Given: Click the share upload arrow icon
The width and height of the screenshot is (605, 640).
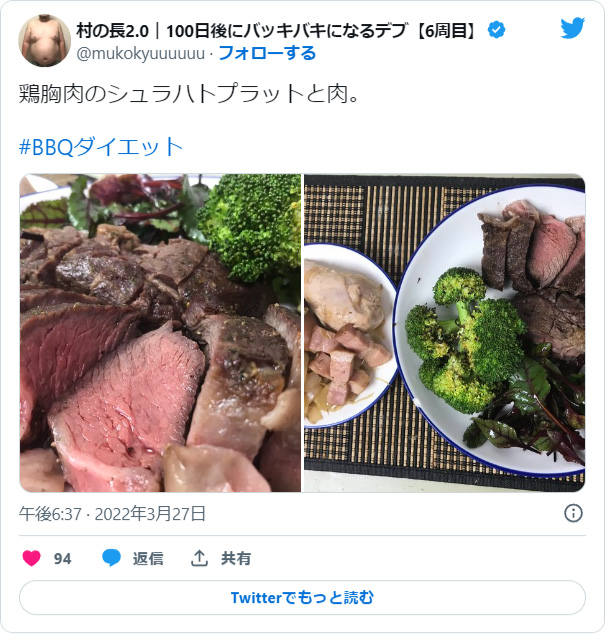Looking at the screenshot, I should click(x=199, y=558).
